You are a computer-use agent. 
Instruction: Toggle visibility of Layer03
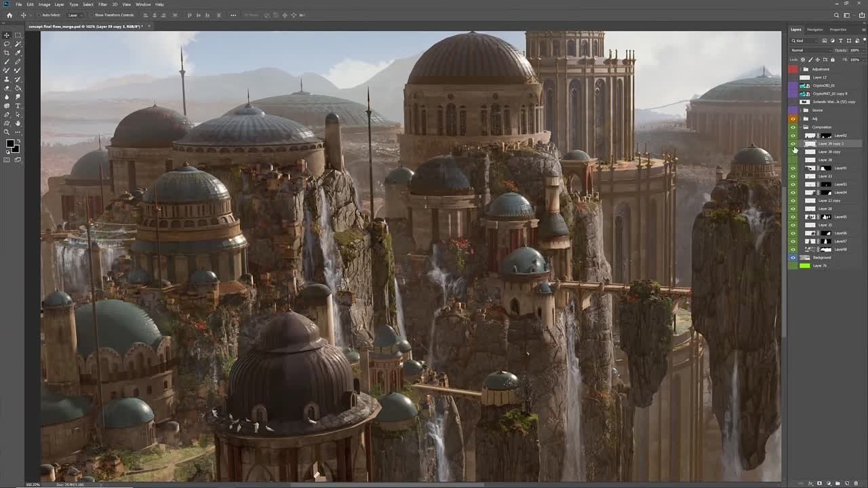[x=793, y=184]
